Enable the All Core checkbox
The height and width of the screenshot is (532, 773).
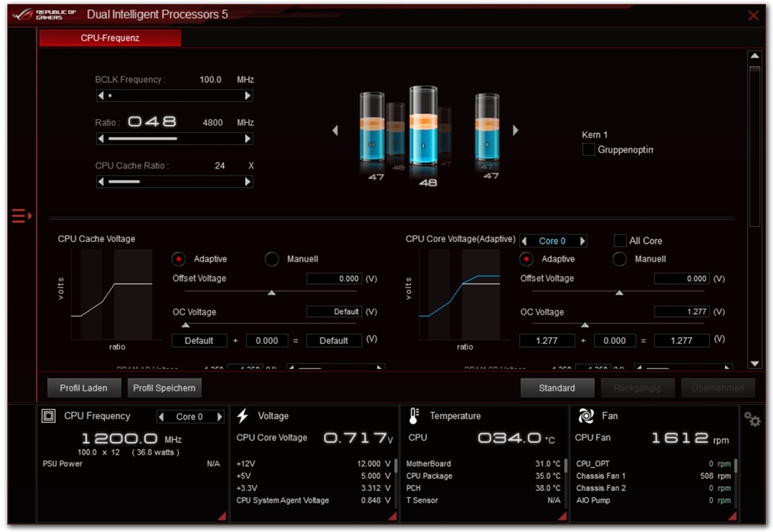[x=620, y=240]
